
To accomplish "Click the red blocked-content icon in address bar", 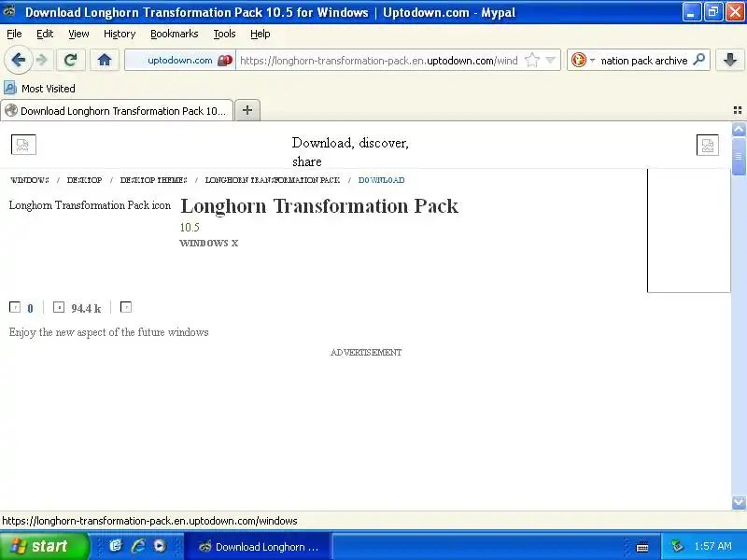I will tap(225, 61).
